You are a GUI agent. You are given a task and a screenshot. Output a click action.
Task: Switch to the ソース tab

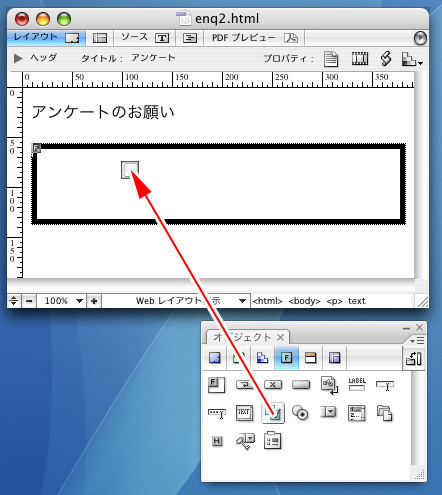tap(145, 38)
